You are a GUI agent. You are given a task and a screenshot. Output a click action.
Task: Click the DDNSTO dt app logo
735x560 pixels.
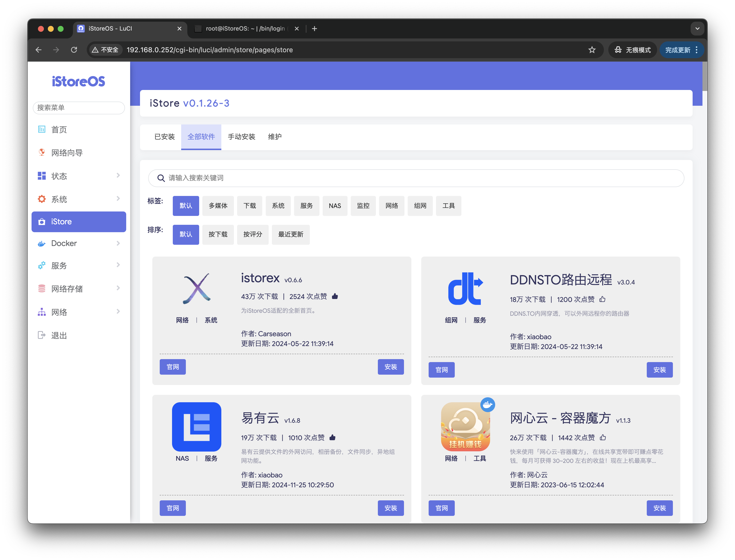465,289
